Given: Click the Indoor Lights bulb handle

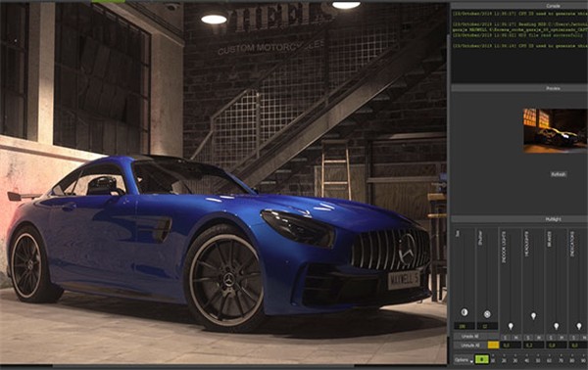Looking at the screenshot, I should [x=511, y=326].
